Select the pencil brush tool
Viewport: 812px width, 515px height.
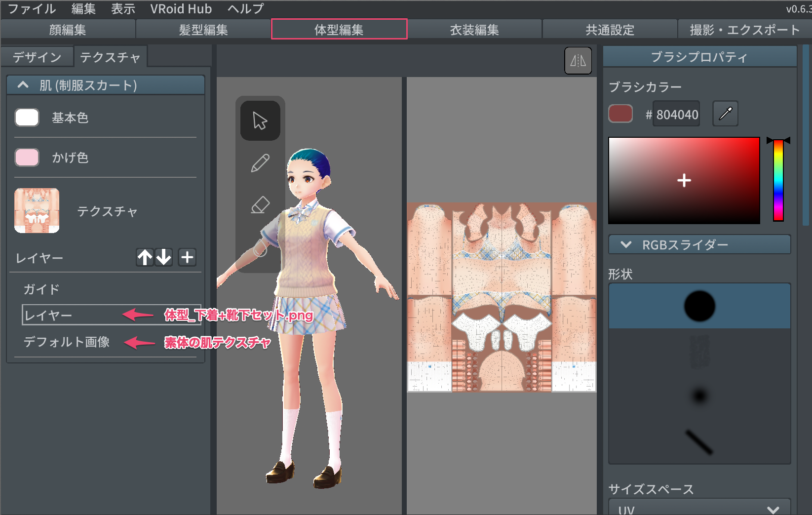coord(260,163)
